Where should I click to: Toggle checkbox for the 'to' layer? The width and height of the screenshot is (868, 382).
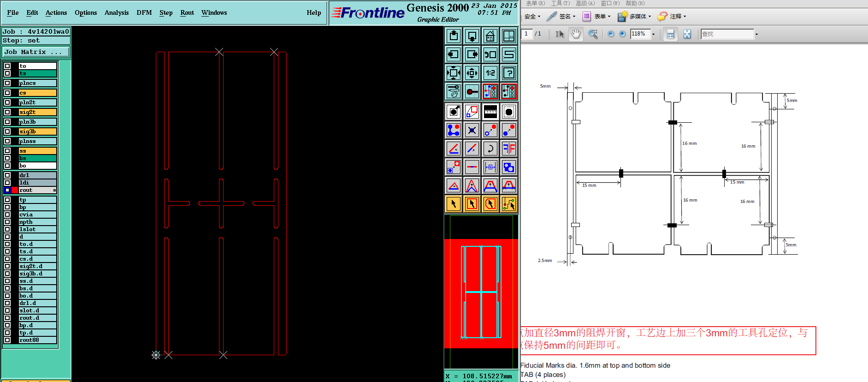[7, 66]
